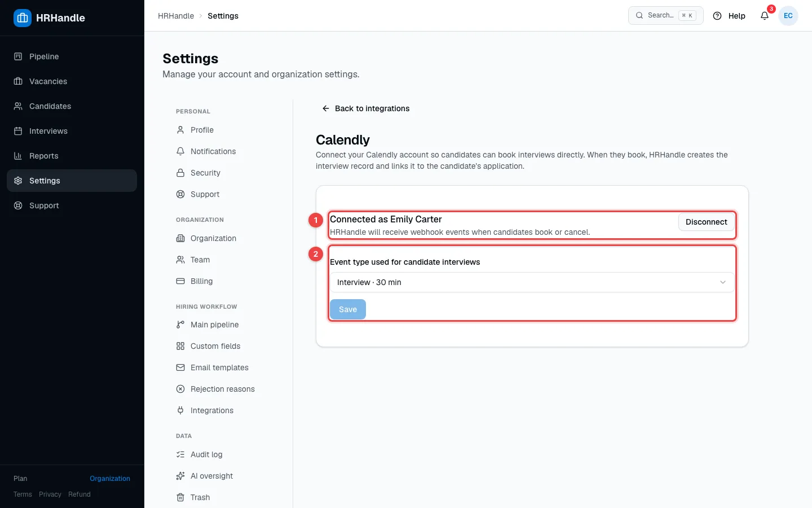Click the Security lock icon

(180, 173)
